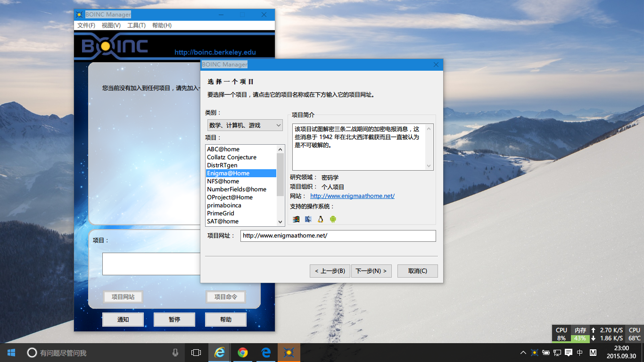Viewport: 644px width, 362px height.
Task: Click the description box scroll-down arrow
Action: 429,166
